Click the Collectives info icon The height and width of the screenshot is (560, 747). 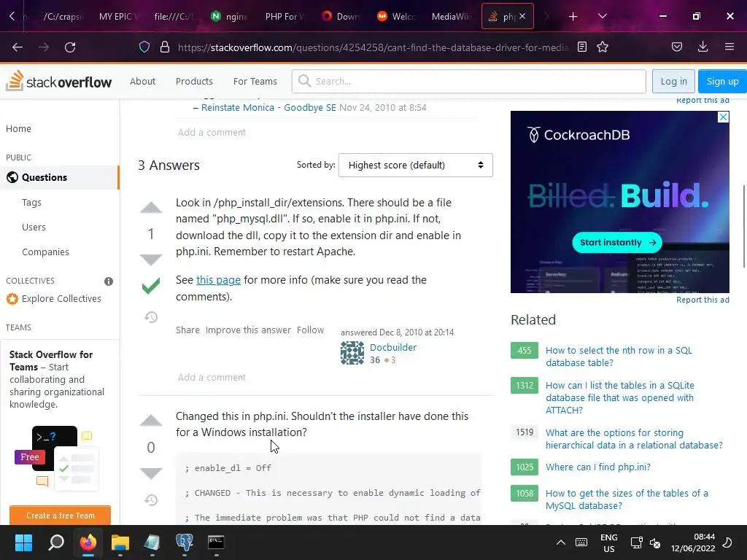click(109, 281)
